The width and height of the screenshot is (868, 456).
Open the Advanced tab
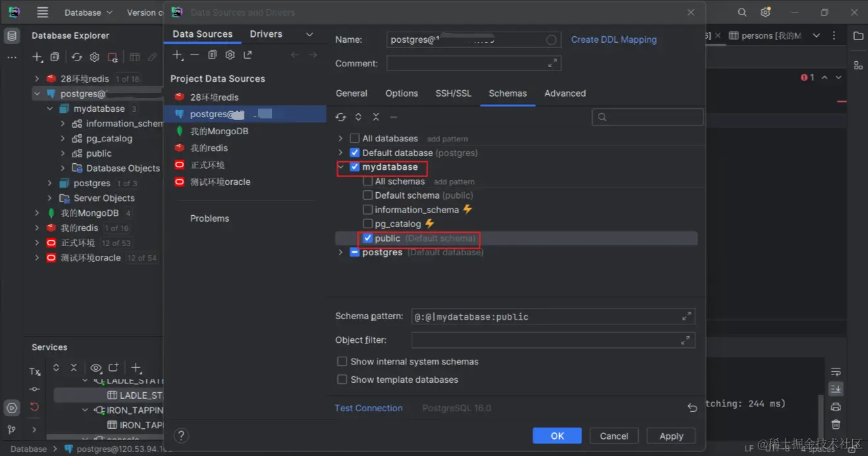click(x=565, y=93)
